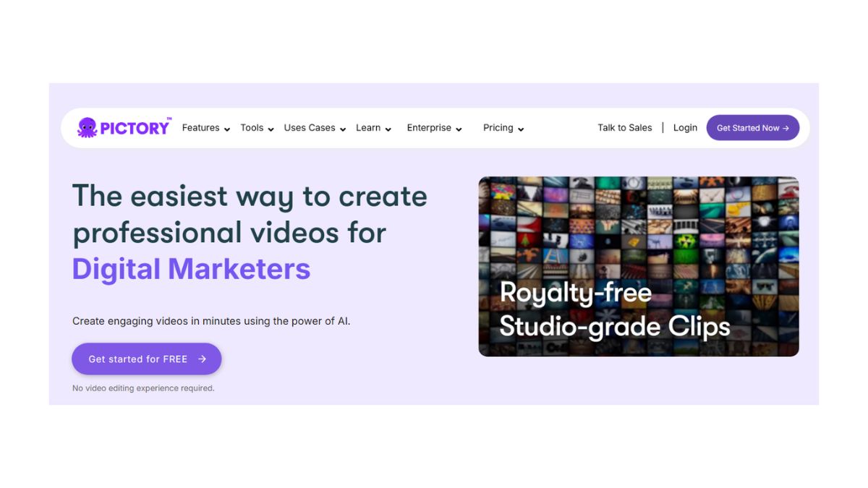Select the Uses Cases menu item
This screenshot has height=488, width=868.
click(310, 128)
